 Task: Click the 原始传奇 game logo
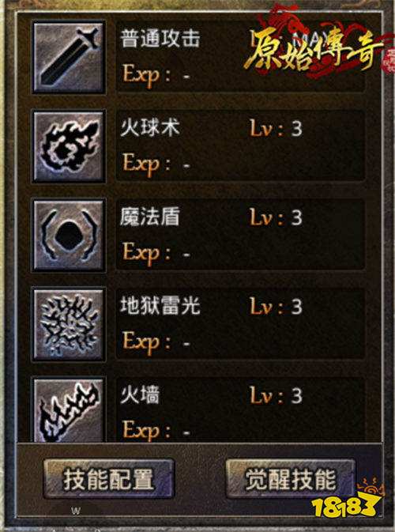tap(314, 47)
